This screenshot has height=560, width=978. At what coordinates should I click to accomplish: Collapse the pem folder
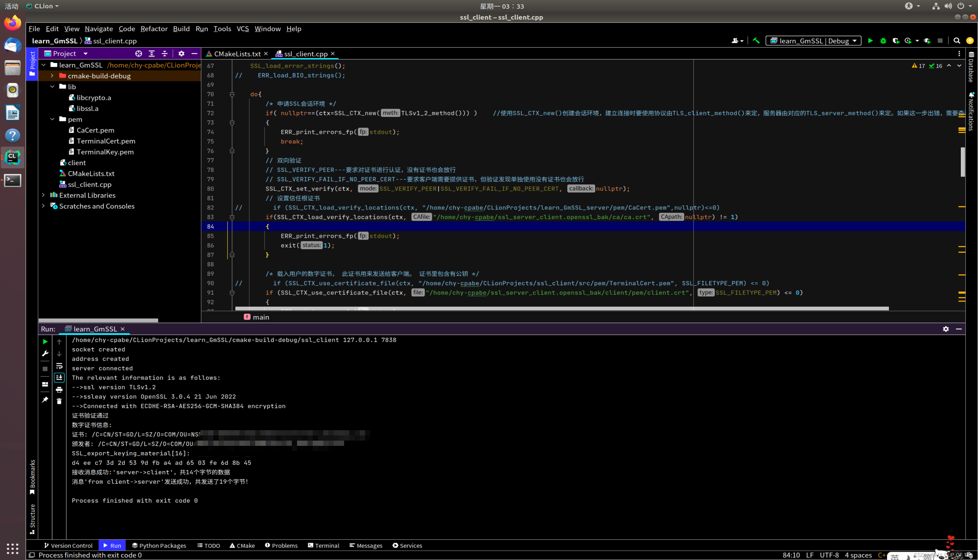point(52,119)
